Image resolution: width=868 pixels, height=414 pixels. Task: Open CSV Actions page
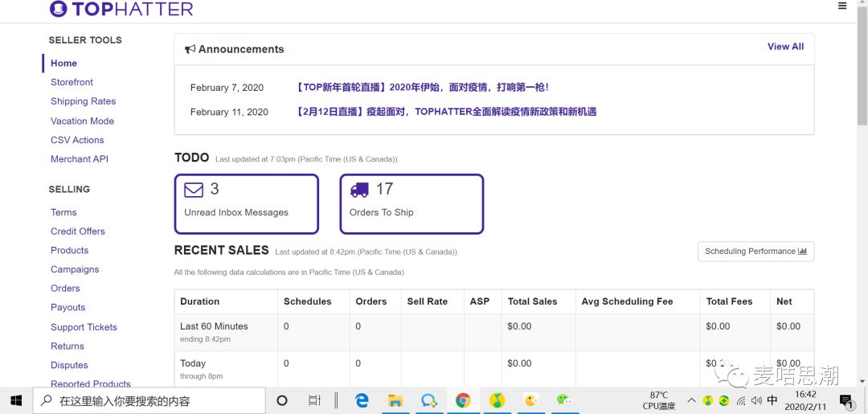click(77, 140)
